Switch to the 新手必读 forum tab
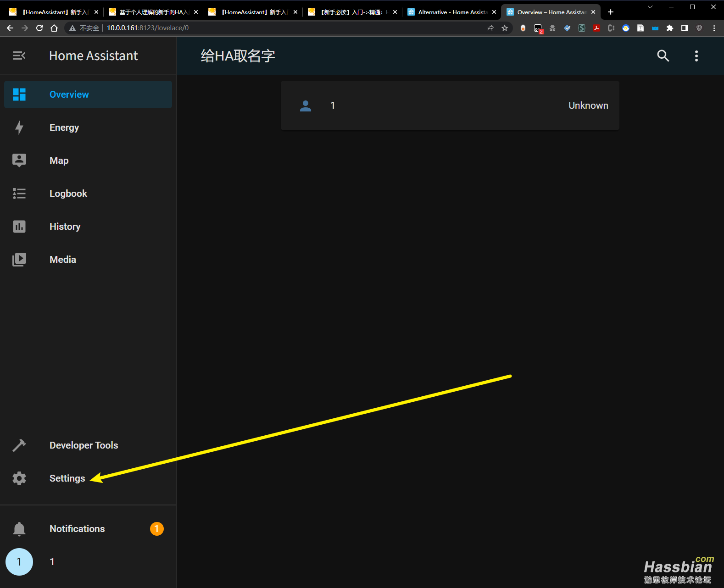Viewport: 724px width, 588px height. [x=353, y=12]
